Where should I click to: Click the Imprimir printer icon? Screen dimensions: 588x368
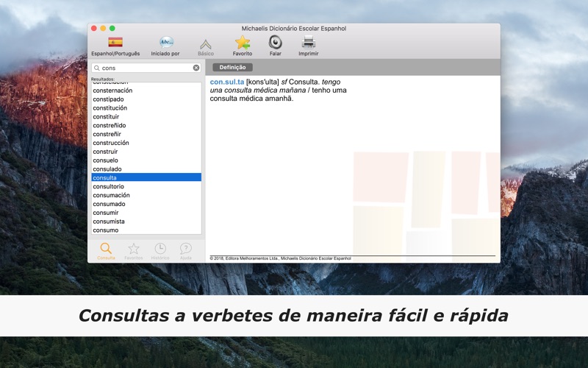coord(308,42)
